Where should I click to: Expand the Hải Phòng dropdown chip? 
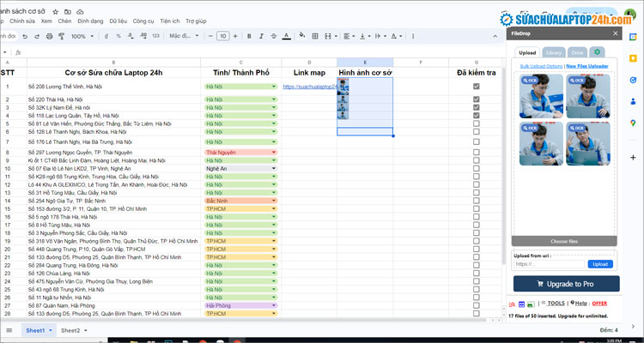coord(274,304)
